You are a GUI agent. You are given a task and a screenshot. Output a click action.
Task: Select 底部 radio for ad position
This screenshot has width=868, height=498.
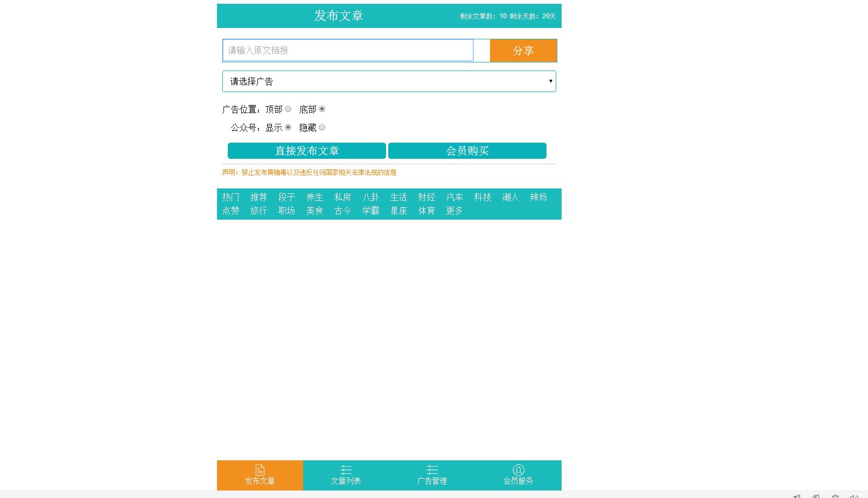[322, 109]
